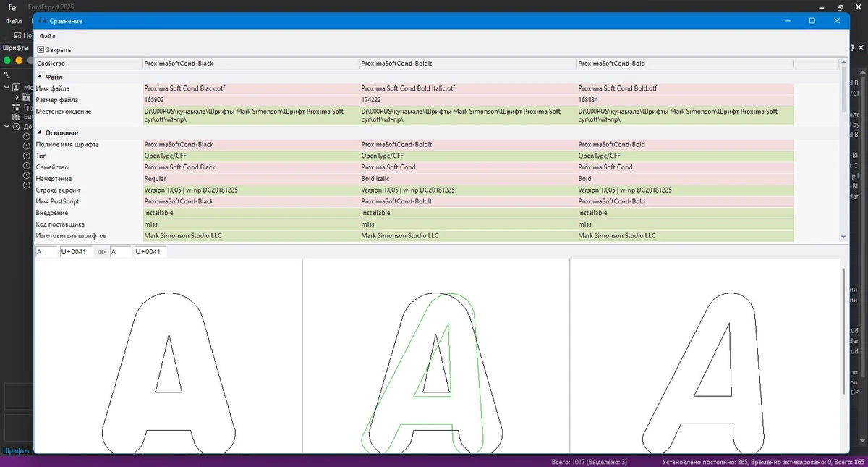Open the main FontExpert Файл menu
Screen dimensions: 868x467
pyautogui.click(x=13, y=22)
